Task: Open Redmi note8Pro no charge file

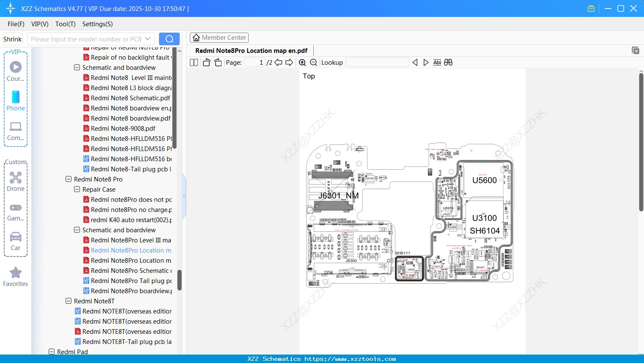Action: click(x=127, y=210)
